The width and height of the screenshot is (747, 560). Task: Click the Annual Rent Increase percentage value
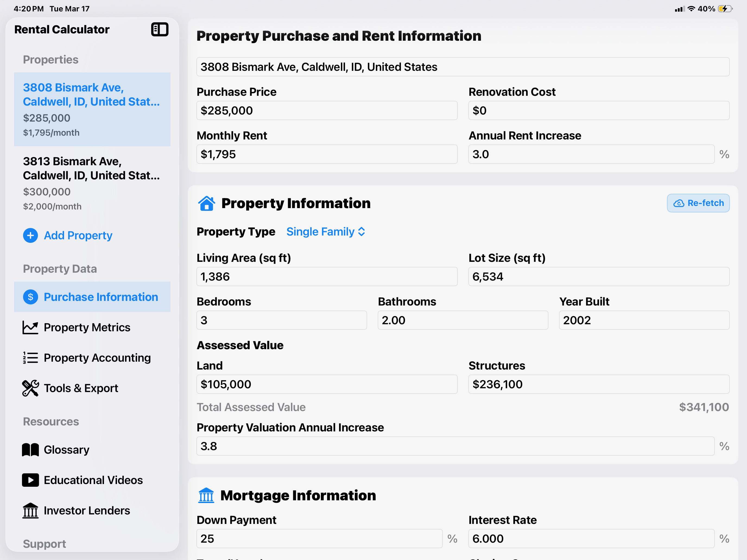tap(591, 154)
